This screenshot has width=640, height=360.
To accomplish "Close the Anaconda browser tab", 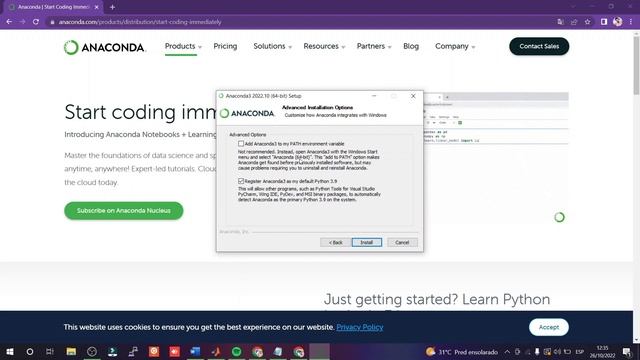I will click(96, 7).
